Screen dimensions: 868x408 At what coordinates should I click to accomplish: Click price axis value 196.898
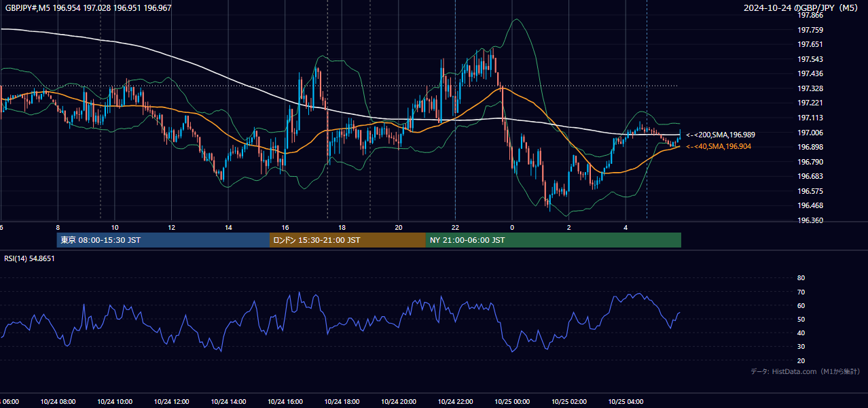point(811,147)
